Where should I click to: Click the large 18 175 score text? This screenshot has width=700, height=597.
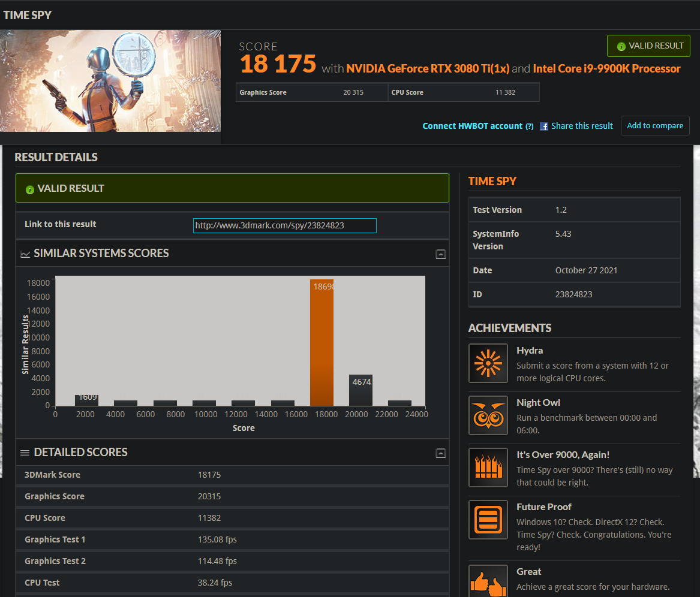click(x=278, y=64)
